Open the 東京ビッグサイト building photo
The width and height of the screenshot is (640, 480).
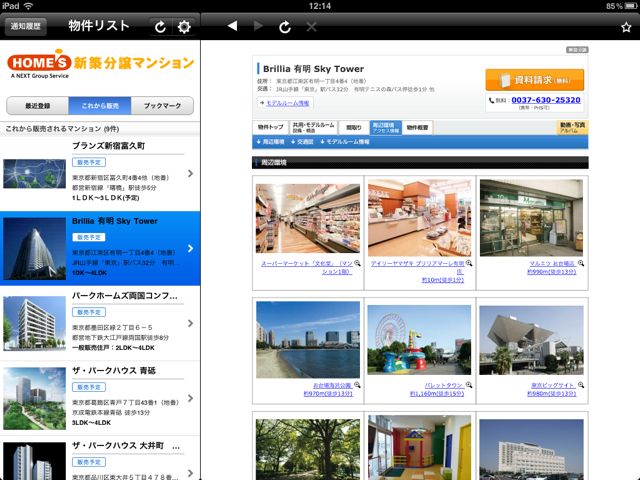tap(531, 340)
